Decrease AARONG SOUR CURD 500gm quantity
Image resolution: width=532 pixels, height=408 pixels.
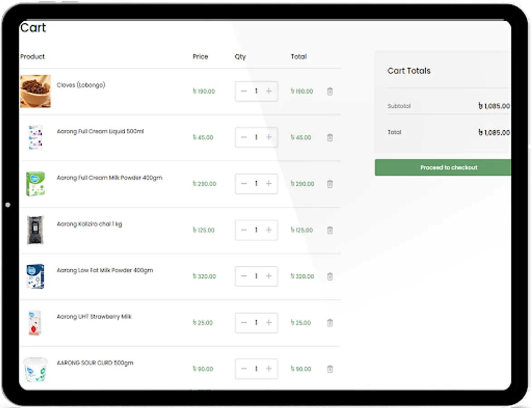pos(244,369)
